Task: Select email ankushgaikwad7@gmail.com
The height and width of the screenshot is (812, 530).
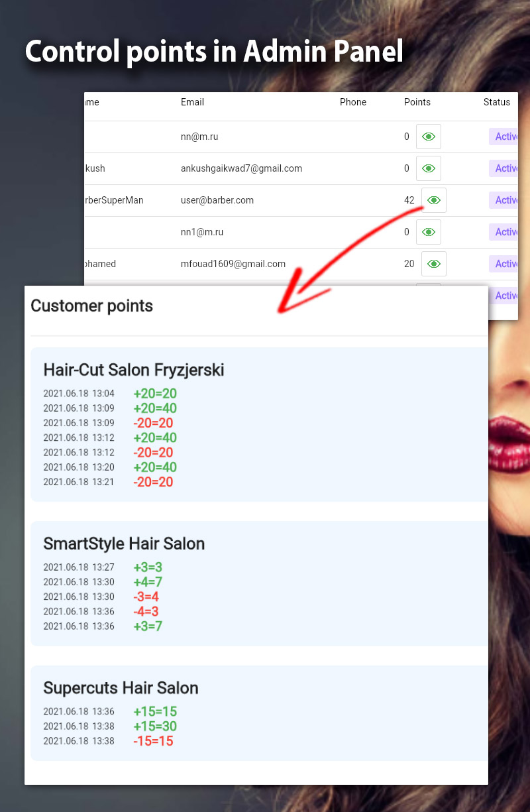Action: click(x=241, y=168)
